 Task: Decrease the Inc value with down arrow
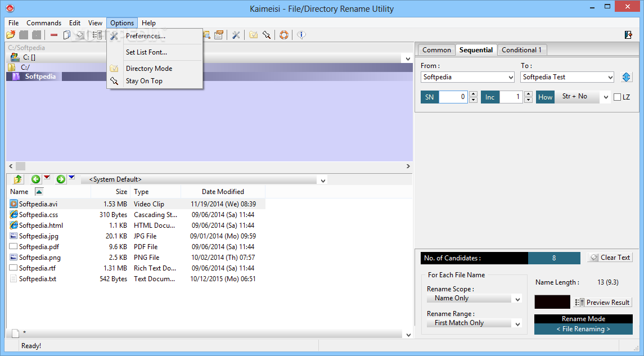pyautogui.click(x=529, y=100)
